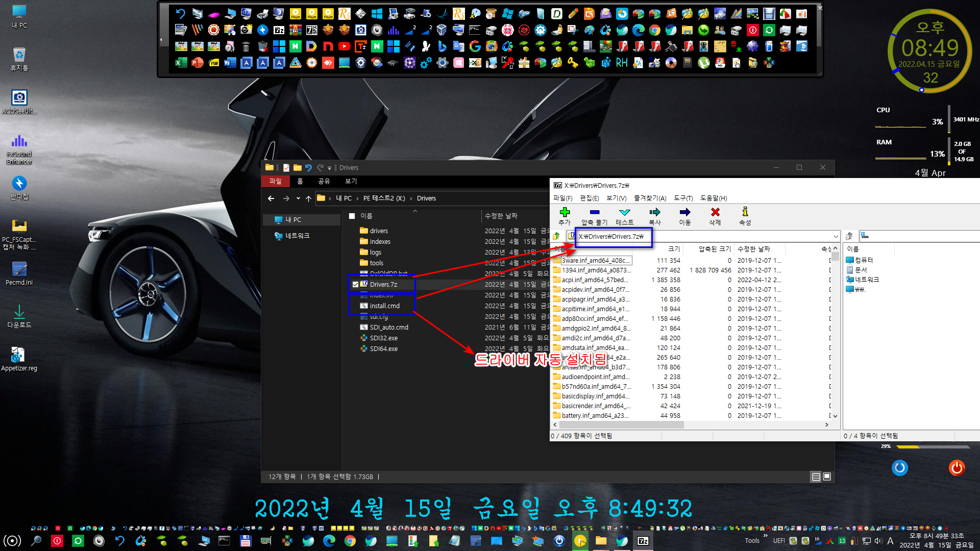
Task: Open the Pecmd.ini desktop file
Action: click(x=19, y=273)
